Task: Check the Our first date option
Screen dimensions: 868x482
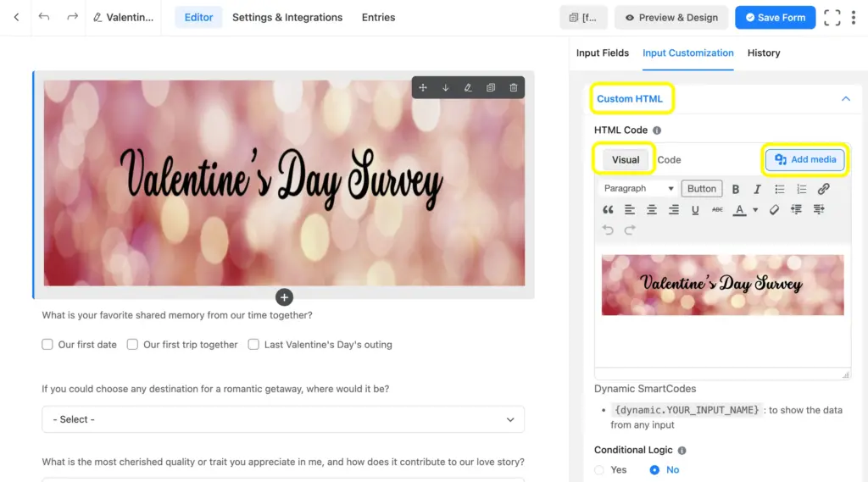Action: tap(47, 345)
